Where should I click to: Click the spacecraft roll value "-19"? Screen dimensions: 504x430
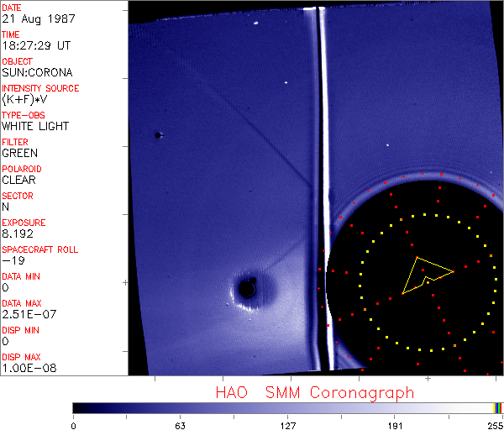[x=12, y=260]
